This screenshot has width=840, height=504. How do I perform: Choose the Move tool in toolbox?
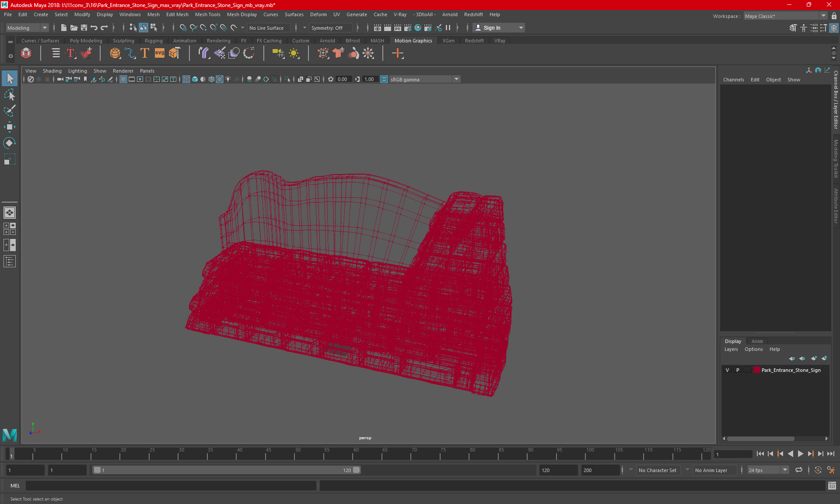[x=10, y=127]
